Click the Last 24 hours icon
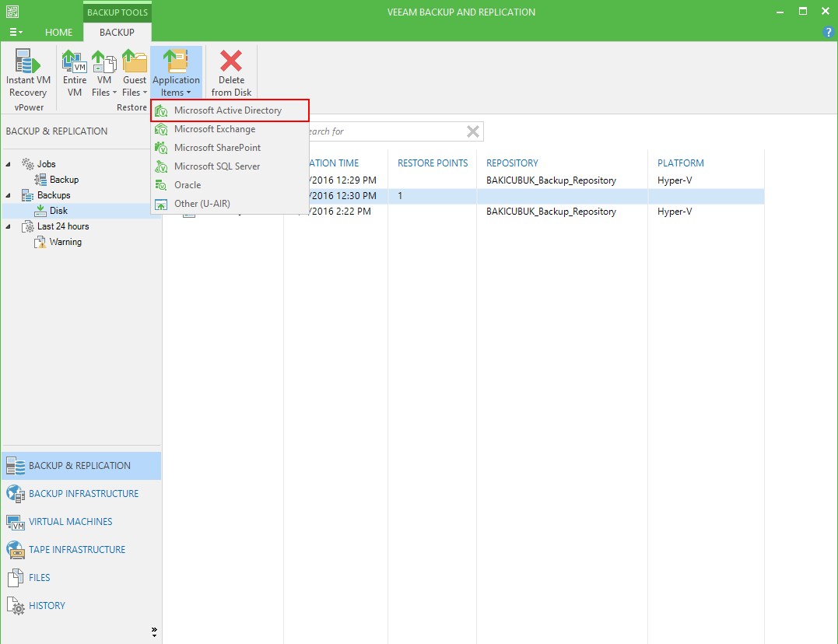This screenshot has width=838, height=644. click(x=28, y=226)
